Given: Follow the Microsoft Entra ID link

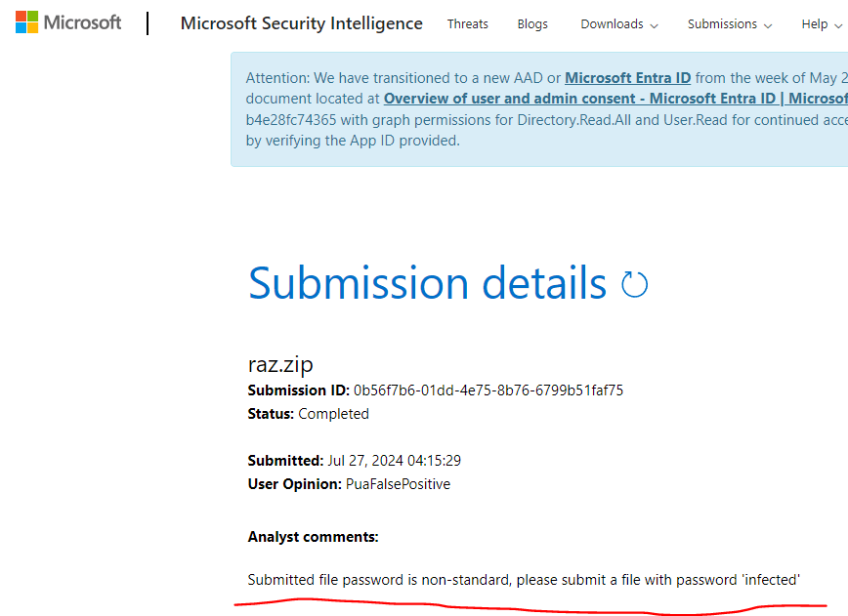Looking at the screenshot, I should [627, 78].
